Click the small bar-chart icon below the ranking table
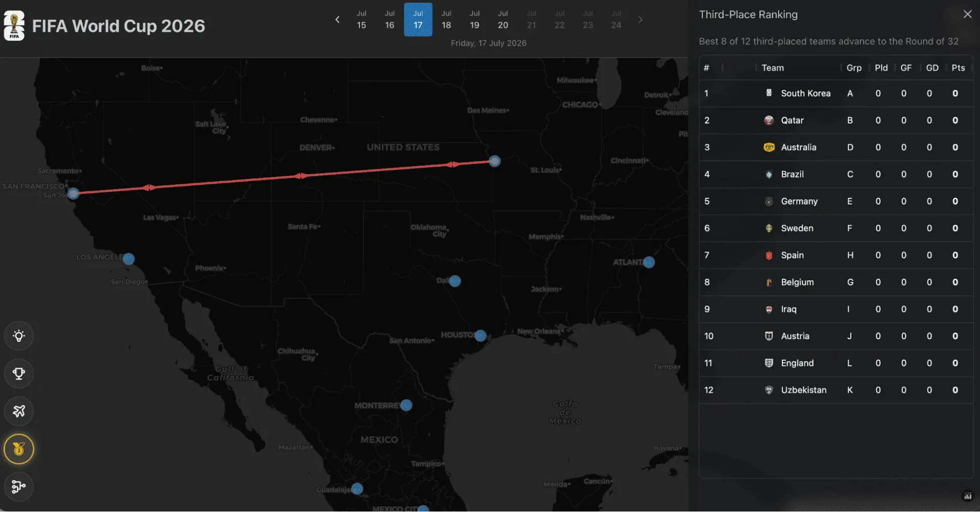This screenshot has width=980, height=512. [967, 496]
